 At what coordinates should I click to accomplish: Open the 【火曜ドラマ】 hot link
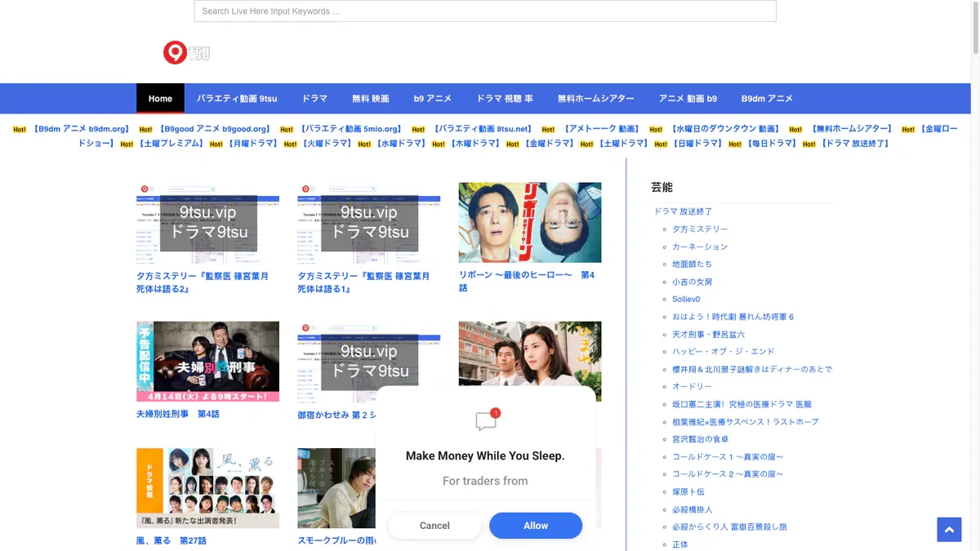point(327,144)
